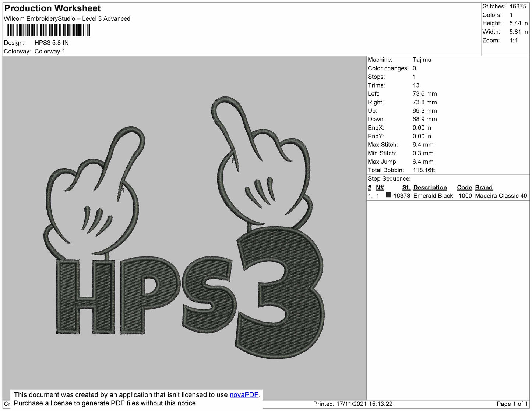Click the Machine value Tajima

[422, 60]
